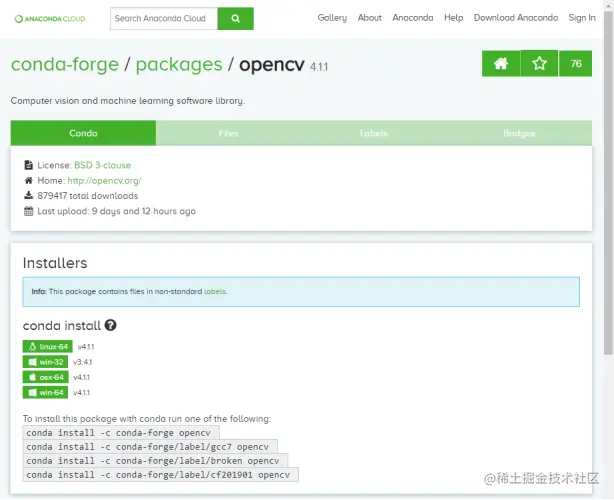Screen dimensions: 614x500
Task: Open the package home icon button
Action: (501, 63)
